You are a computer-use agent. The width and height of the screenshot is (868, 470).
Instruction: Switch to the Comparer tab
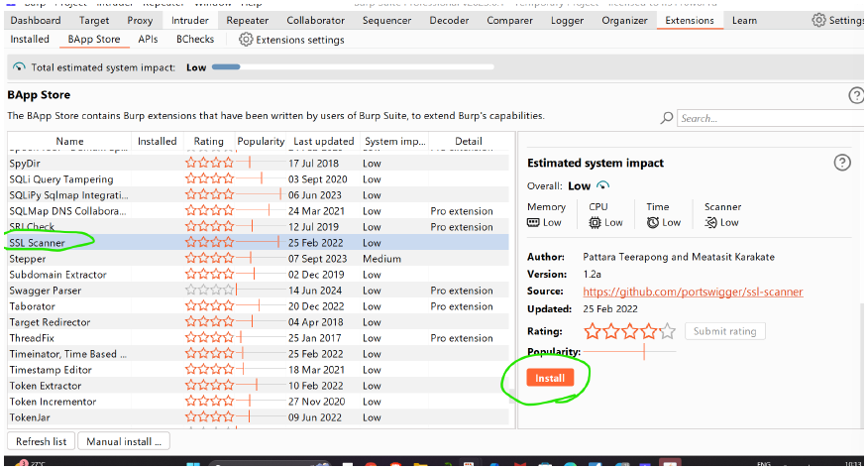(510, 21)
